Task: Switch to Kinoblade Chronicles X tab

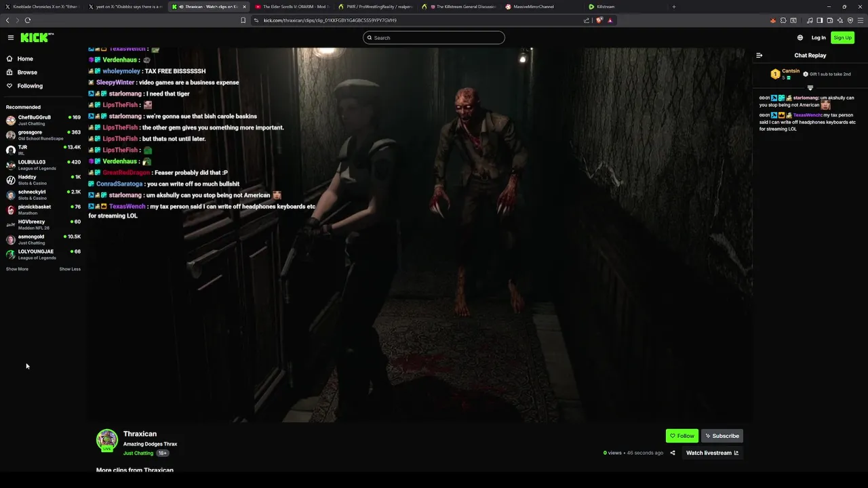Action: click(x=42, y=7)
